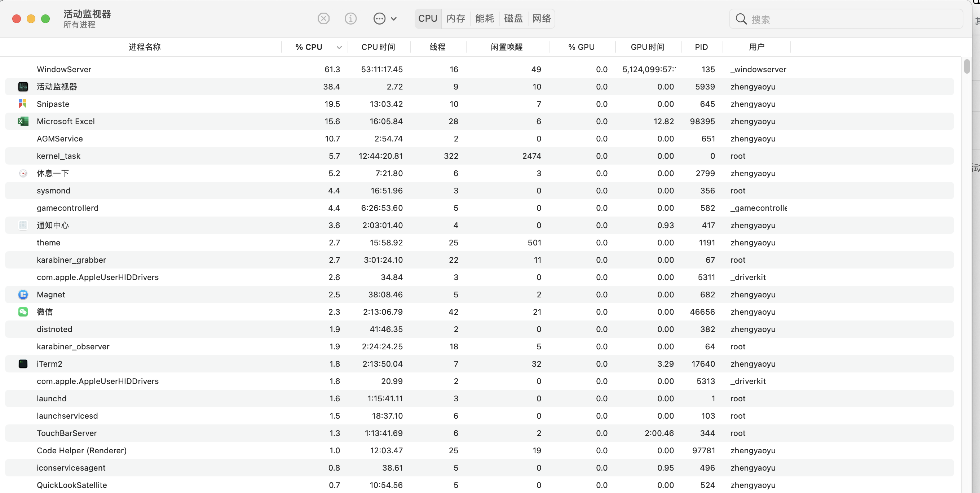Click the 61.3 CPU value for WindowServer
Image resolution: width=980 pixels, height=493 pixels.
click(x=332, y=69)
